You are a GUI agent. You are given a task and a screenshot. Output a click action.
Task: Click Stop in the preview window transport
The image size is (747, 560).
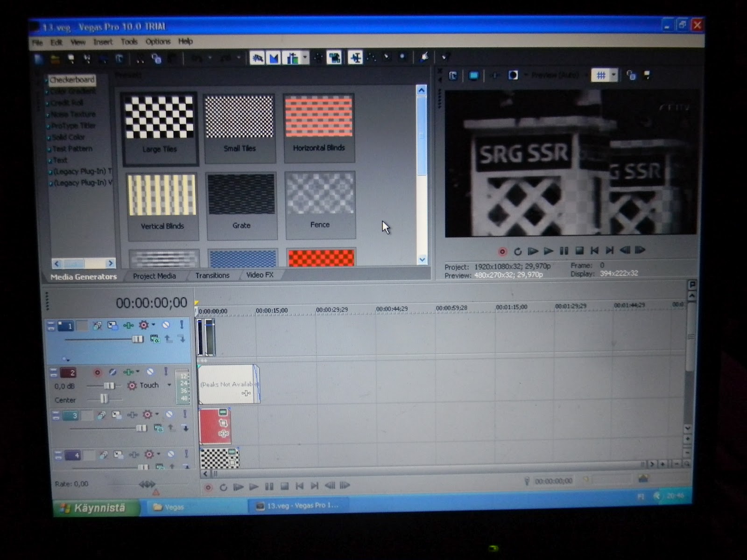[579, 251]
